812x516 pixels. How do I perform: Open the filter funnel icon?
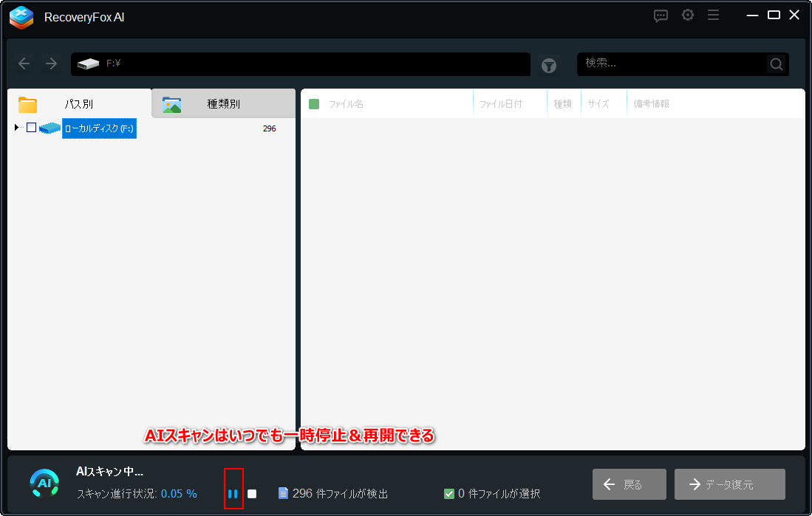(548, 65)
